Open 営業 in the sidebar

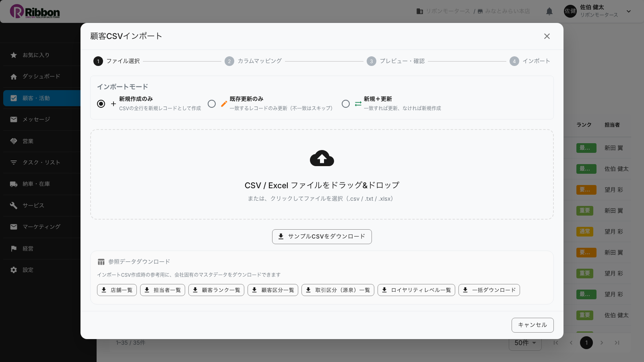coord(42,141)
